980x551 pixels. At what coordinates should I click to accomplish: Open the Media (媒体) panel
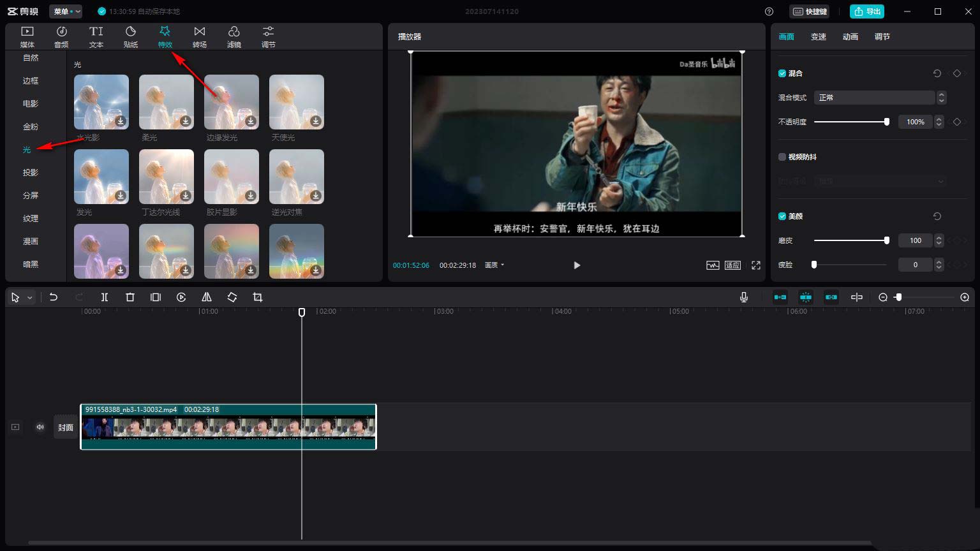pyautogui.click(x=27, y=37)
